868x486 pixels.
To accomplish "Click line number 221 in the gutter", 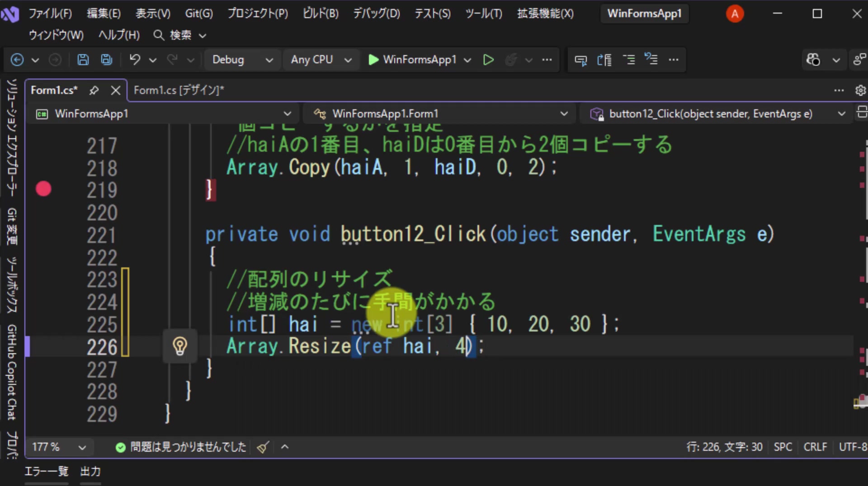I will coord(102,235).
